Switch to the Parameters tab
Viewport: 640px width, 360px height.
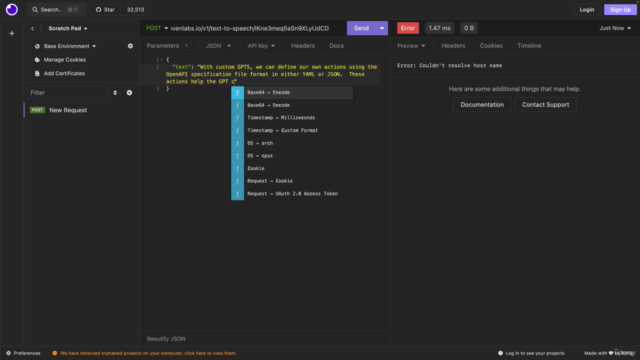pyautogui.click(x=163, y=46)
